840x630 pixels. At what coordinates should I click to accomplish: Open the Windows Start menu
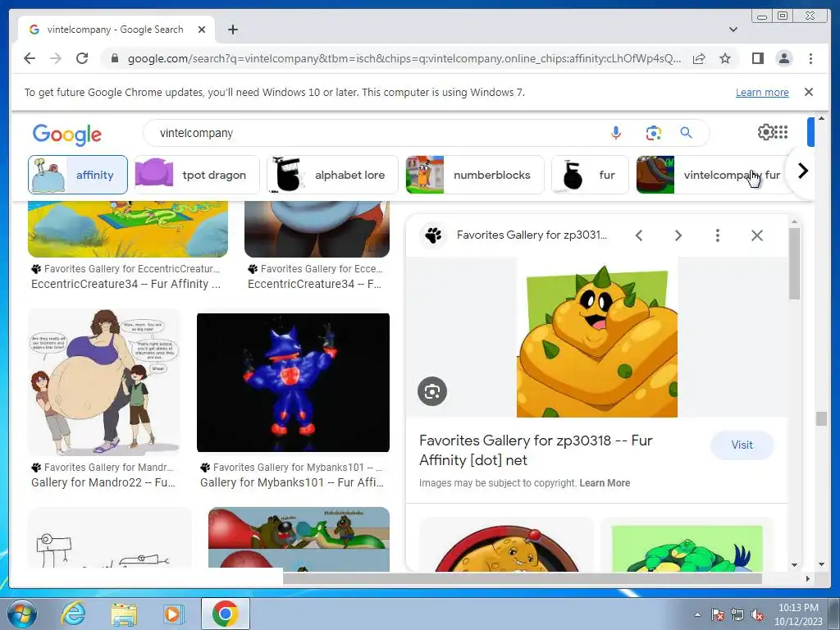[x=21, y=614]
